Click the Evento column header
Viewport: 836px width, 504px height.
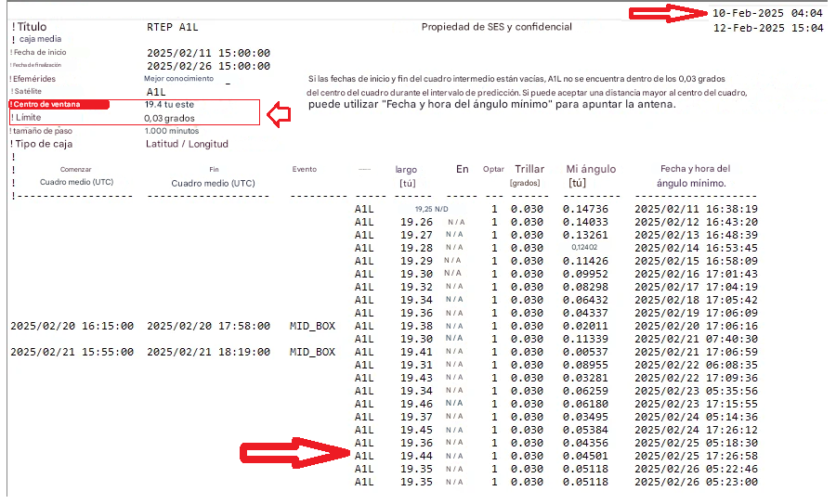pyautogui.click(x=305, y=170)
